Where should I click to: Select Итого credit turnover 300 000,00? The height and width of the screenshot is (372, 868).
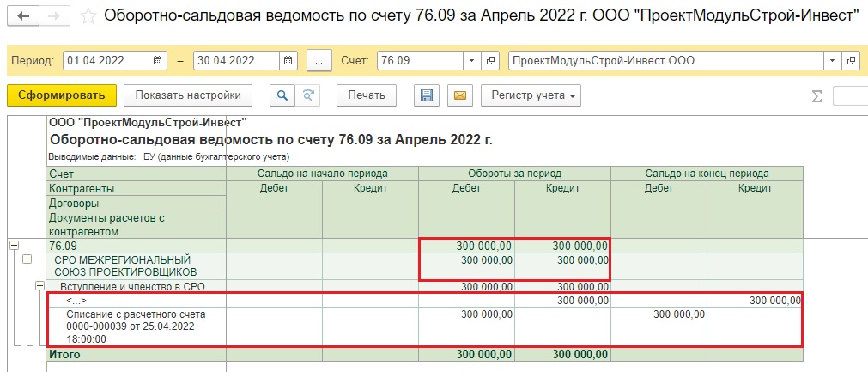click(x=562, y=354)
